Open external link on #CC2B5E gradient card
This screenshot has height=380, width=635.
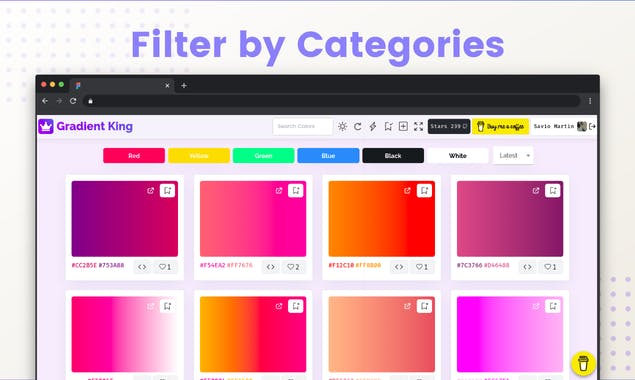click(151, 190)
